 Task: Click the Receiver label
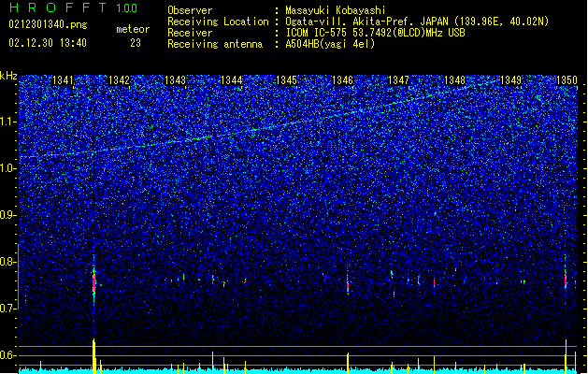[x=190, y=33]
